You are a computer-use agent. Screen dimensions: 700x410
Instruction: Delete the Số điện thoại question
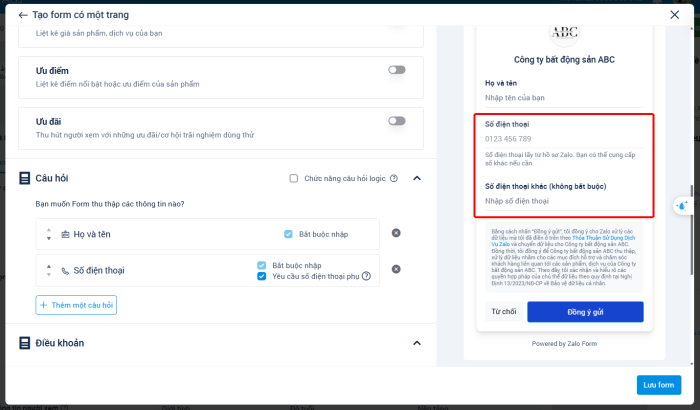(396, 269)
